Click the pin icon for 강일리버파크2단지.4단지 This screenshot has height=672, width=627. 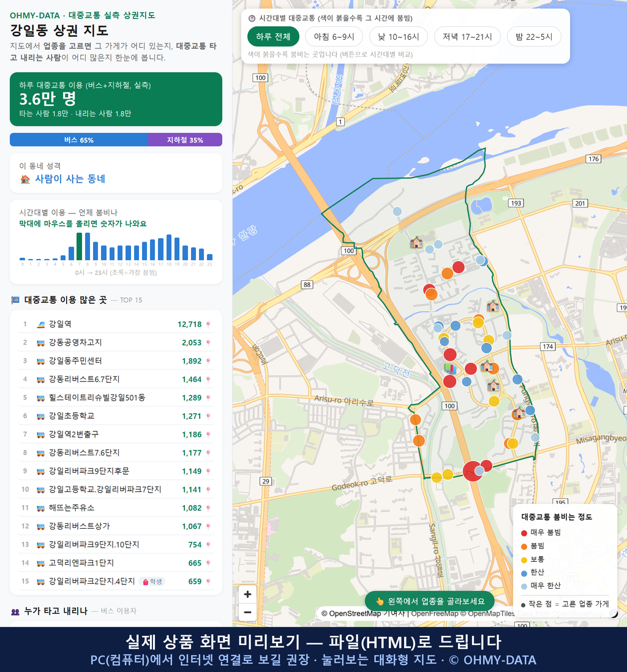(x=208, y=581)
